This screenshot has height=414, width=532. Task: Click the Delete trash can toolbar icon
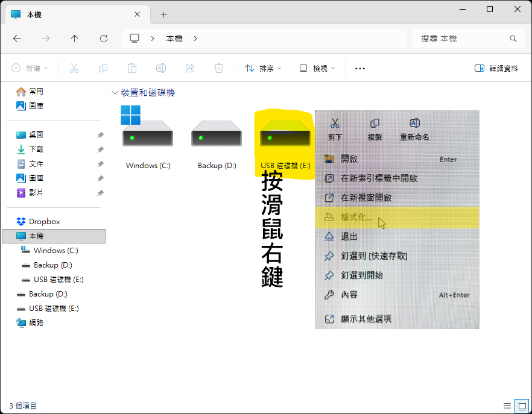coord(219,69)
